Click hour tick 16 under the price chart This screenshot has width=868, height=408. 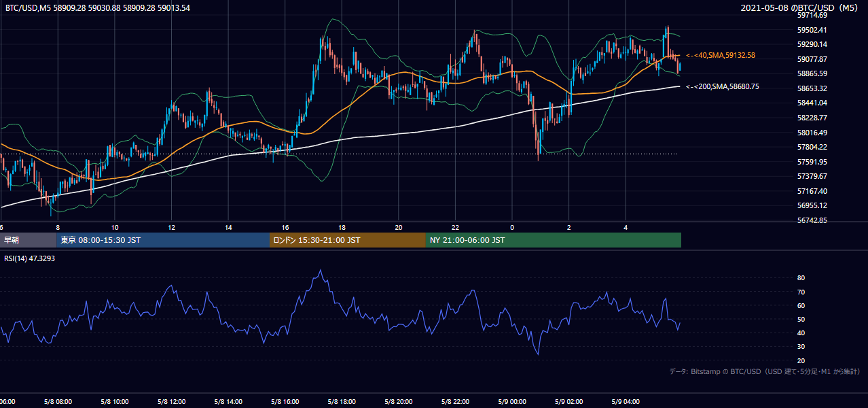[285, 227]
